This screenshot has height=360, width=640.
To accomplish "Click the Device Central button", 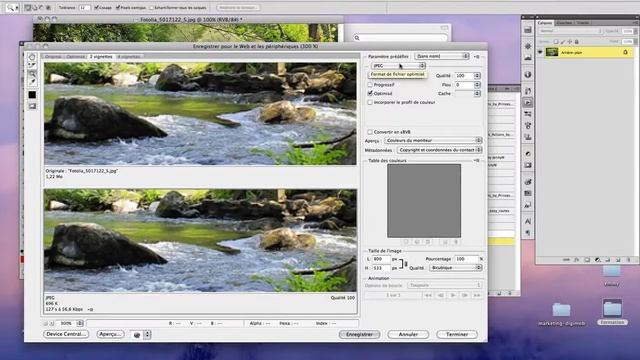I will pyautogui.click(x=66, y=334).
